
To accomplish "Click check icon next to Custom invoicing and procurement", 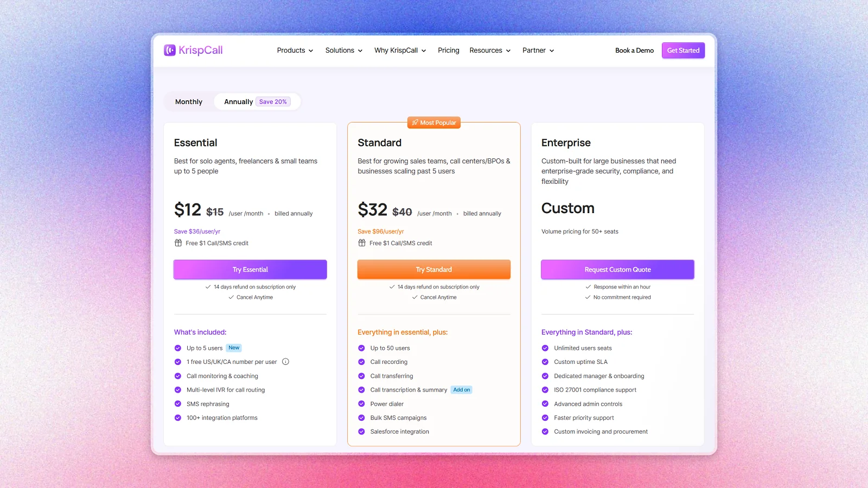I will [x=545, y=432].
